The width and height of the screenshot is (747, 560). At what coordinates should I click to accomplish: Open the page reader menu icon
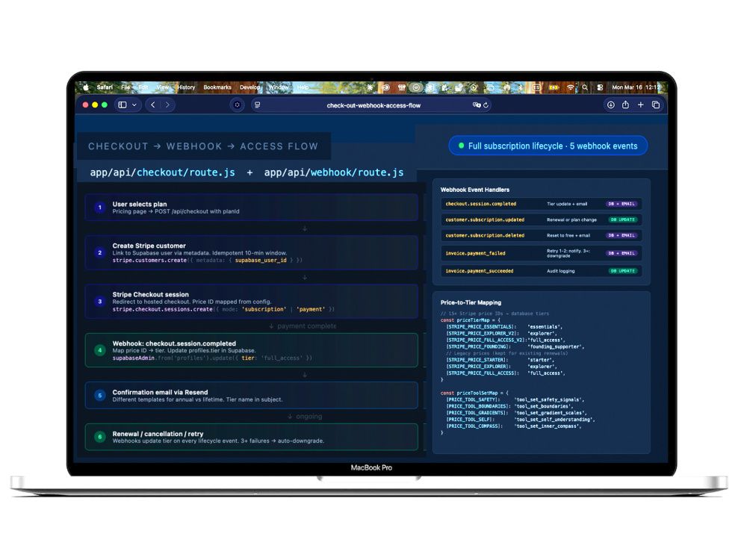[257, 105]
